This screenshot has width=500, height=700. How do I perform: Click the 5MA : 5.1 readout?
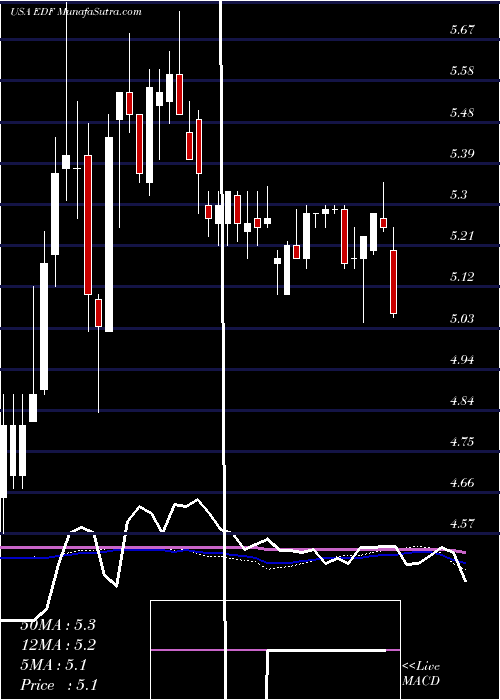54,665
